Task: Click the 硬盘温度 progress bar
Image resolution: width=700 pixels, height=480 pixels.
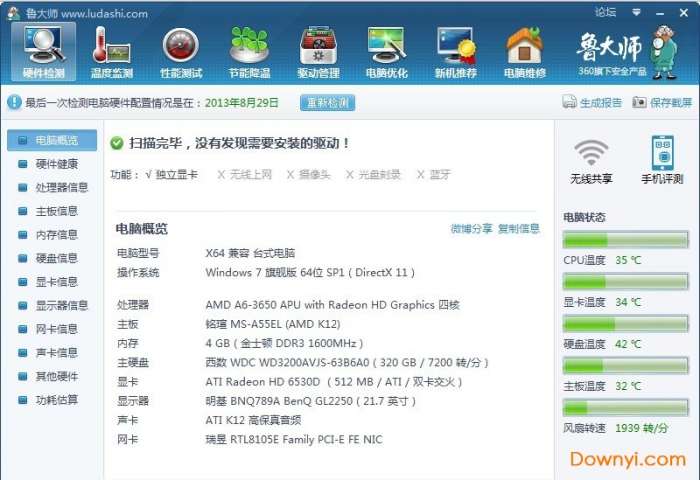Action: pos(625,324)
